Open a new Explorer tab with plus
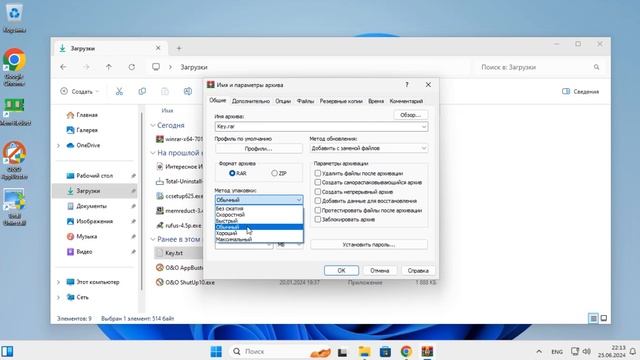The image size is (640, 360). coord(179,48)
